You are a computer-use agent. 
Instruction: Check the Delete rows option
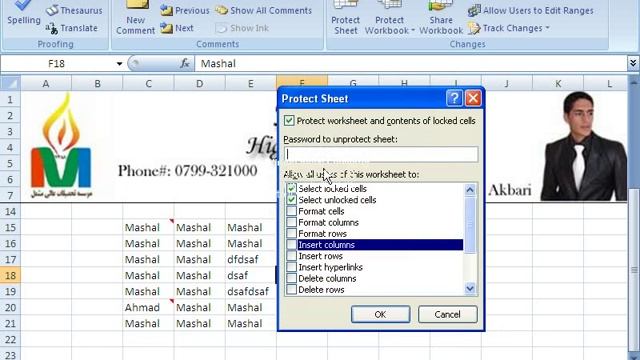tap(291, 289)
